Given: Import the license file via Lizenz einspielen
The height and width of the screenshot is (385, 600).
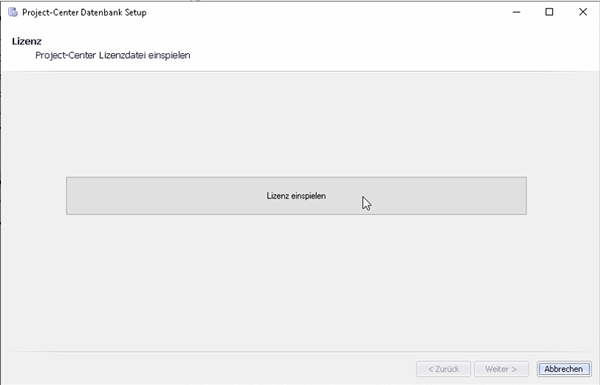Looking at the screenshot, I should [x=296, y=196].
